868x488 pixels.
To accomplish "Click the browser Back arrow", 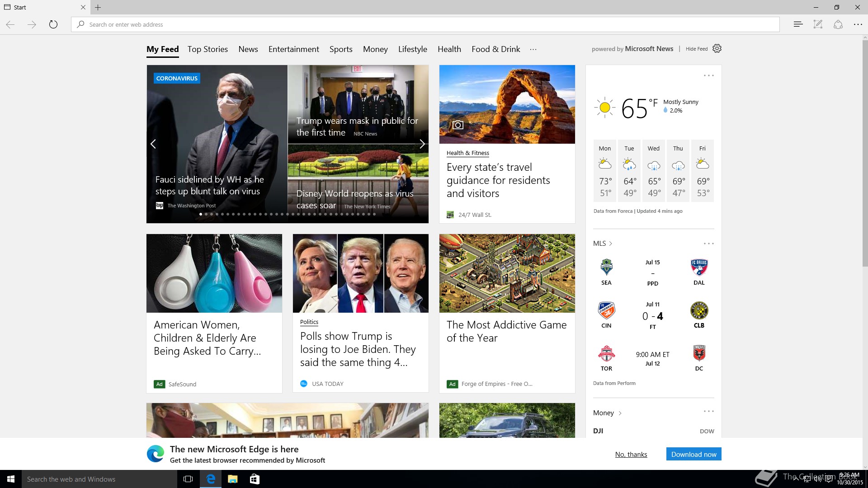I will click(x=10, y=24).
